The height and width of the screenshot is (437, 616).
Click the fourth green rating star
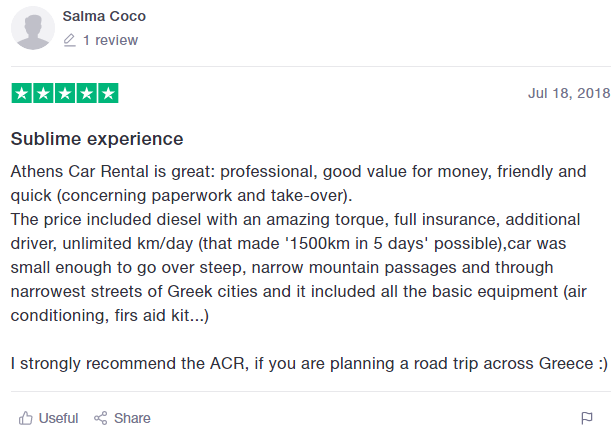pyautogui.click(x=86, y=94)
